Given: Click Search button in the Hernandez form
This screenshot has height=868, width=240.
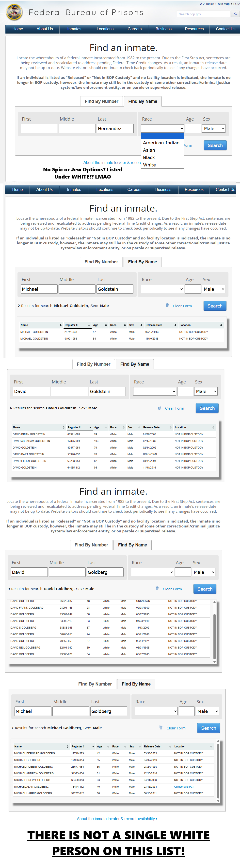Looking at the screenshot, I should [215, 145].
